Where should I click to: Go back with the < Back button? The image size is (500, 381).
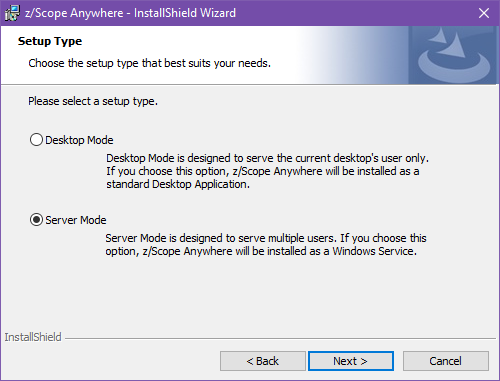click(x=263, y=361)
